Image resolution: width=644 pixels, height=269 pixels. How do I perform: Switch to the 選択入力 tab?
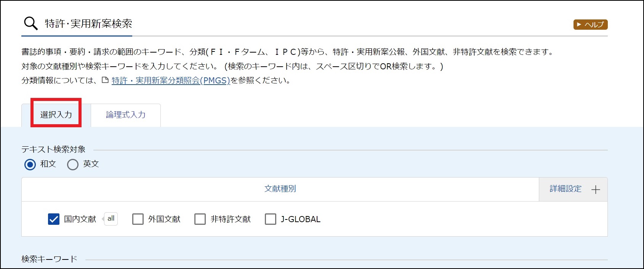click(56, 115)
